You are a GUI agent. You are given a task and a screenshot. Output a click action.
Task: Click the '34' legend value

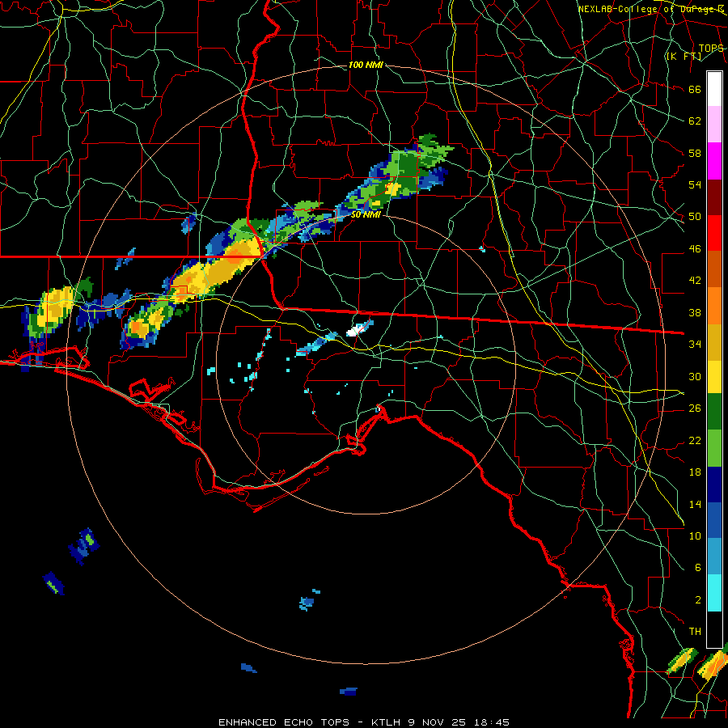695,345
